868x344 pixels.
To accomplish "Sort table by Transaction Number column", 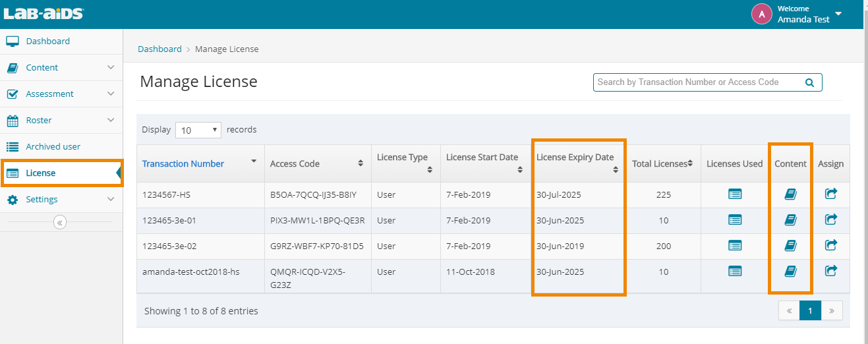I will click(183, 164).
